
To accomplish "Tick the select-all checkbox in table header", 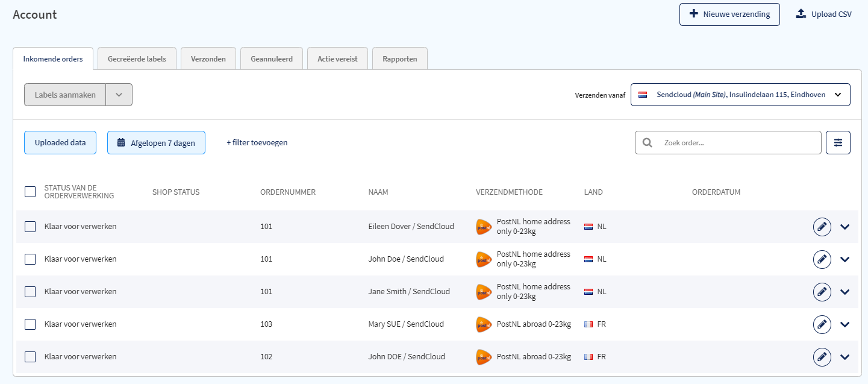I will [30, 192].
